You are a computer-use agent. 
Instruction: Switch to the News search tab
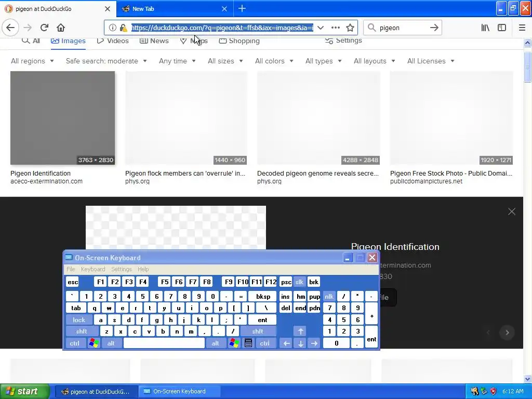pyautogui.click(x=154, y=41)
